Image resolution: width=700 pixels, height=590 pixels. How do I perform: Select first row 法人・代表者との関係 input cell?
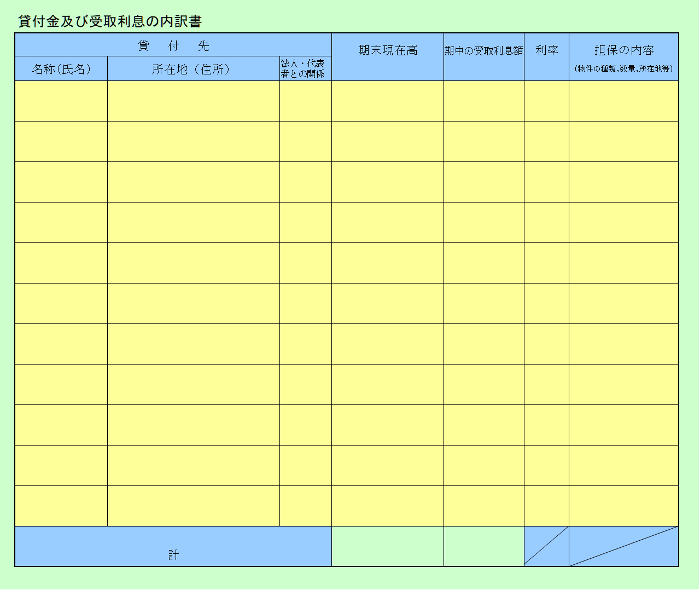tap(305, 101)
